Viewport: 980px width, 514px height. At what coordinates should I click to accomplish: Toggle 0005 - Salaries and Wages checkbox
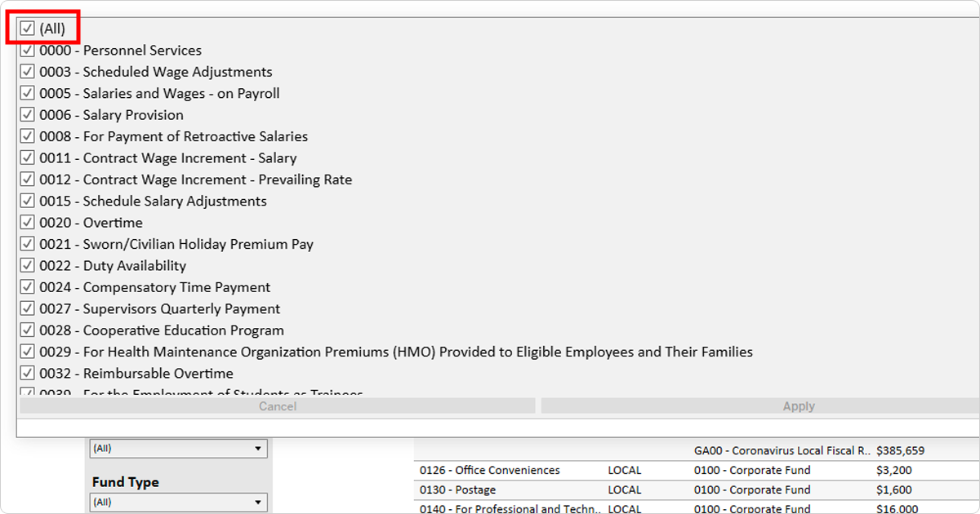[x=28, y=94]
